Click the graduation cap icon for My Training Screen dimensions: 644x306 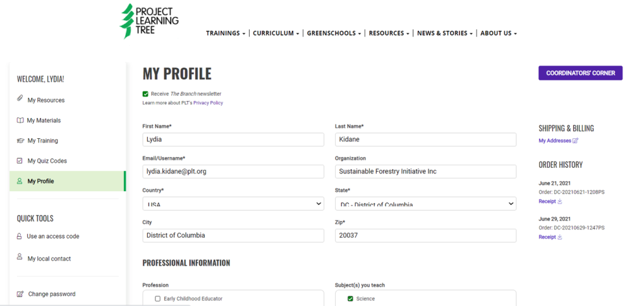(x=20, y=141)
